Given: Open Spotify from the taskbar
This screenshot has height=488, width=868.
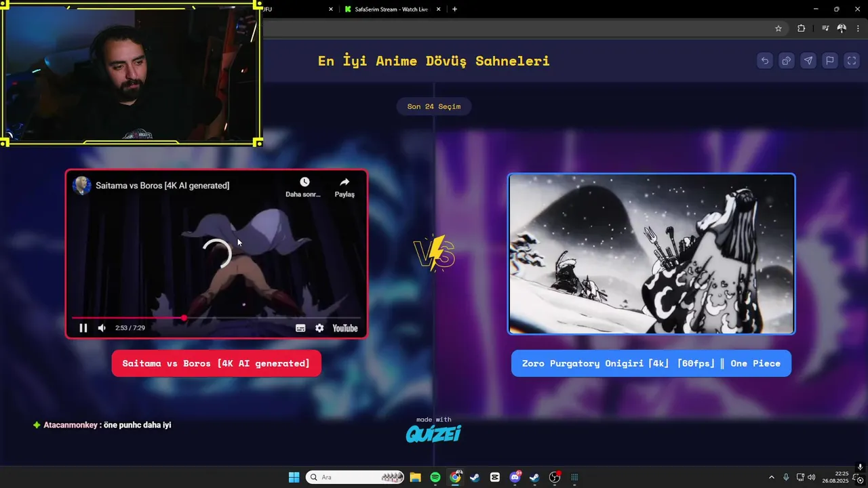Looking at the screenshot, I should click(435, 477).
